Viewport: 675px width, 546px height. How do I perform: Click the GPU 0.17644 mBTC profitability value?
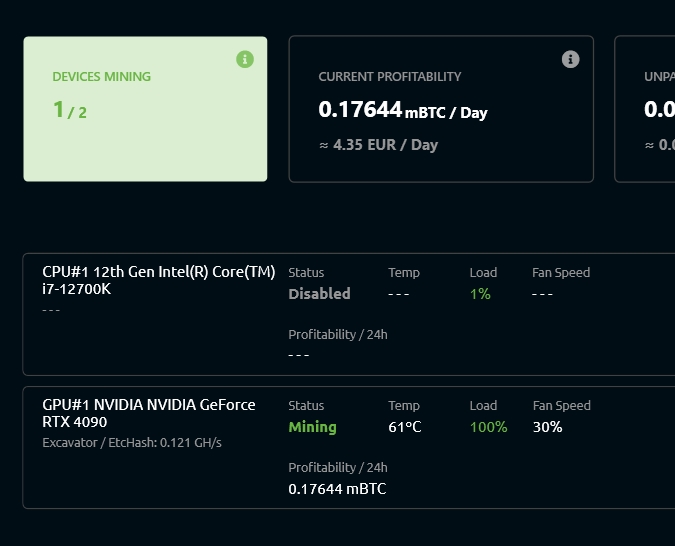tap(338, 489)
